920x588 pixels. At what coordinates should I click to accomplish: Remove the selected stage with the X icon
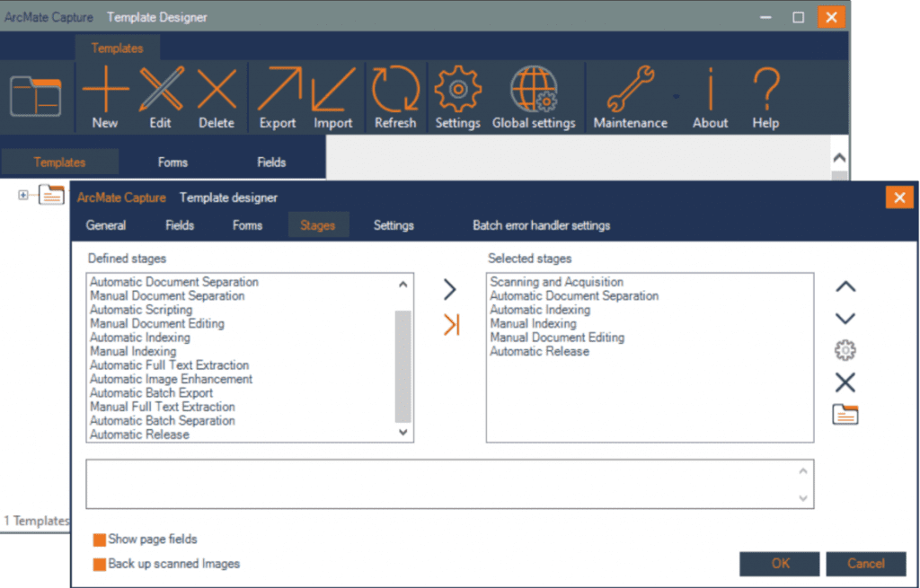[845, 383]
